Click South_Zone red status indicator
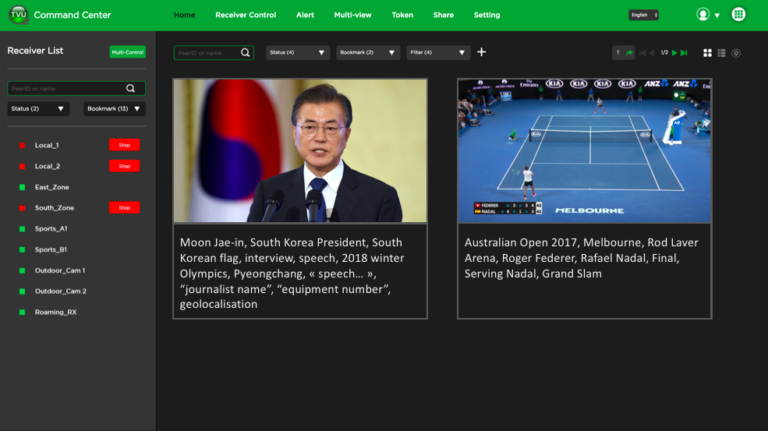 pos(22,208)
